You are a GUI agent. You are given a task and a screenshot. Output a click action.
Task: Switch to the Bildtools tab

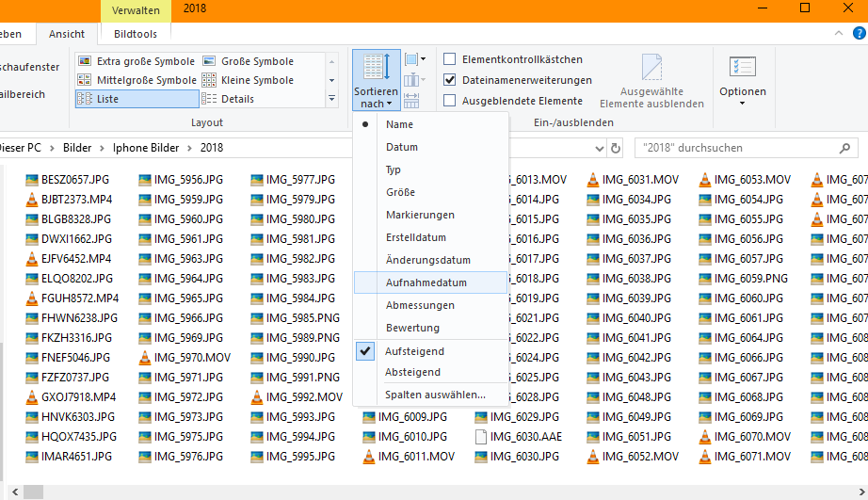135,34
